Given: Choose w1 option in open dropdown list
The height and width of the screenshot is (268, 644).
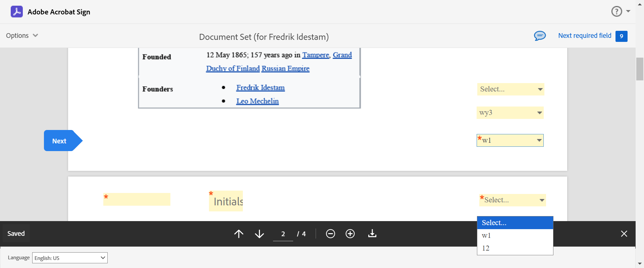Looking at the screenshot, I should [515, 236].
